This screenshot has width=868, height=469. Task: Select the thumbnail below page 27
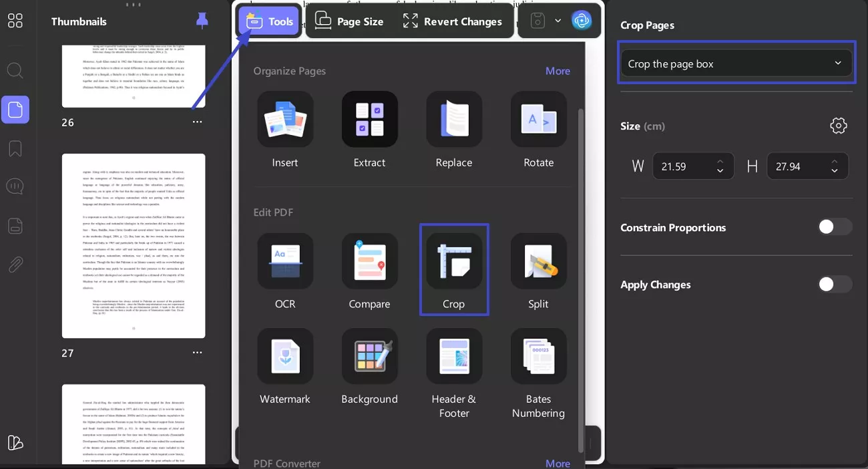click(x=134, y=424)
